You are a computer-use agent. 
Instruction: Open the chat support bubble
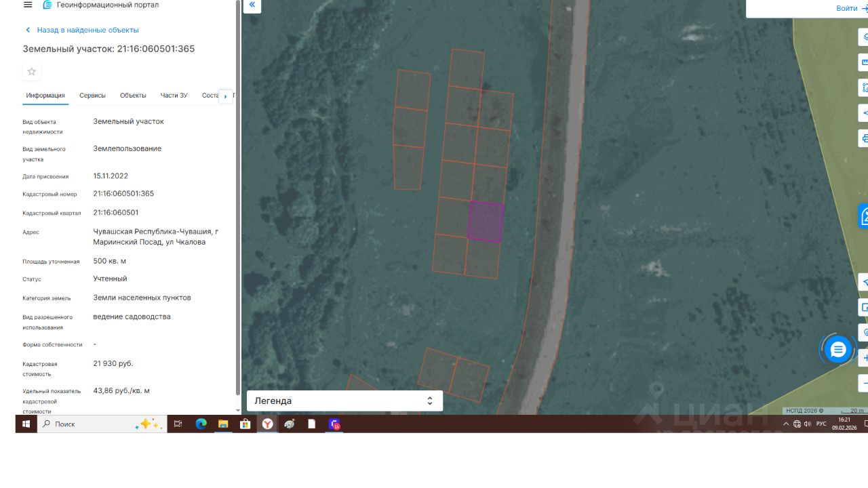tap(838, 350)
